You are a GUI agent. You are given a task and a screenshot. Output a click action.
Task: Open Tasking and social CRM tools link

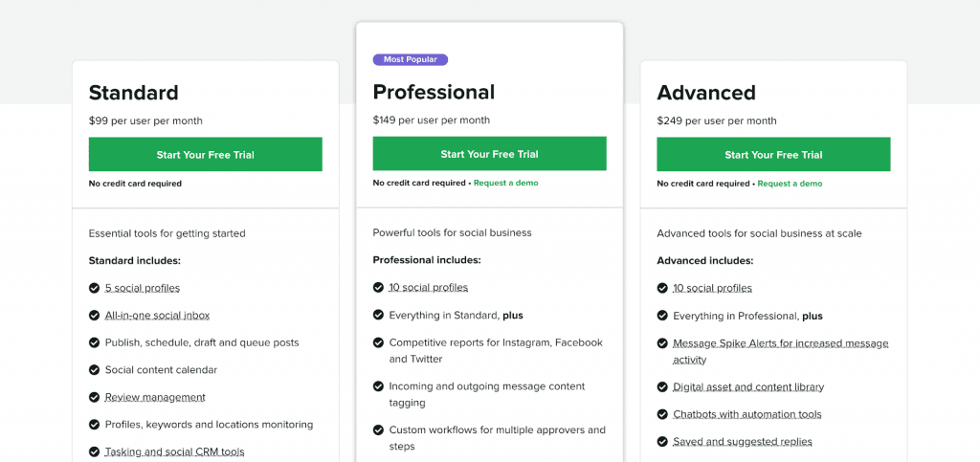coord(174,451)
